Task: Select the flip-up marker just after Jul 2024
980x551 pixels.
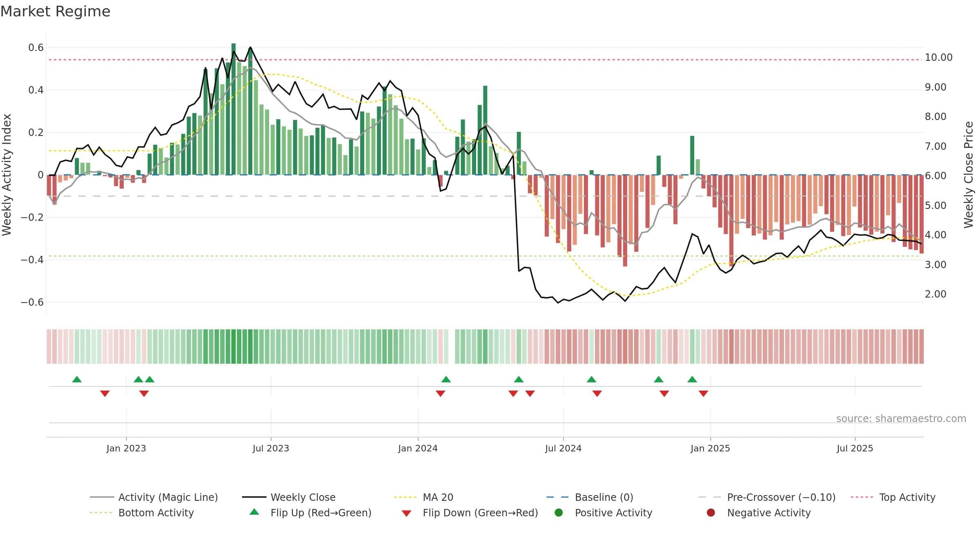Action: (591, 379)
